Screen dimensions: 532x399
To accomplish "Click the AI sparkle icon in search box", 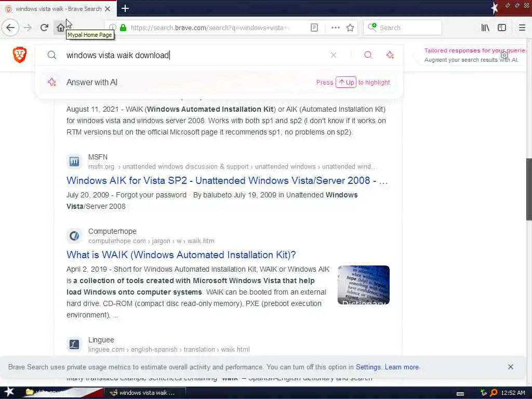I will tap(390, 55).
